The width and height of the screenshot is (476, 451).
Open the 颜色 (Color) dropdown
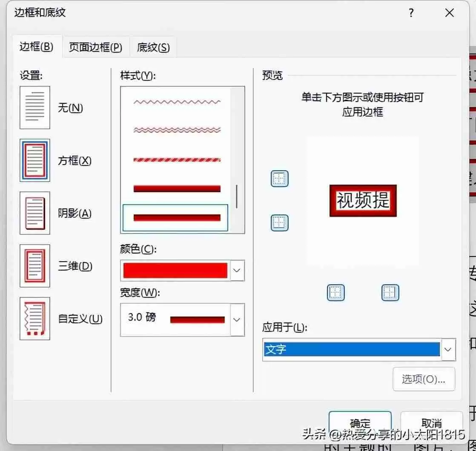237,271
